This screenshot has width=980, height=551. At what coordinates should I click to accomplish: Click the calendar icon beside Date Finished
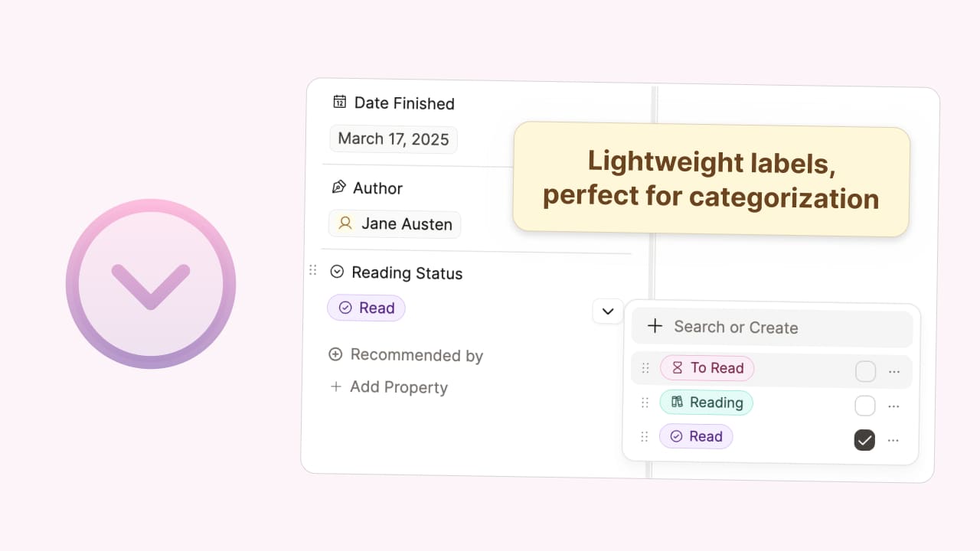click(x=340, y=102)
